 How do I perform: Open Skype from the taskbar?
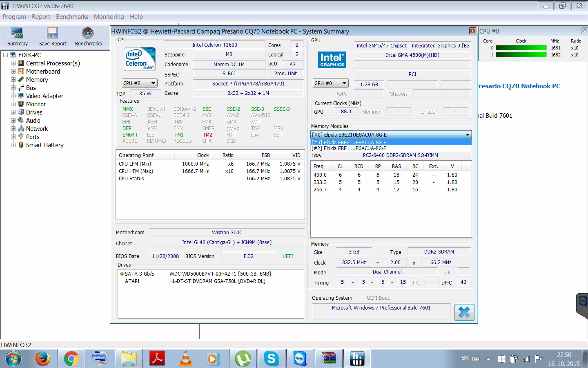click(x=271, y=359)
